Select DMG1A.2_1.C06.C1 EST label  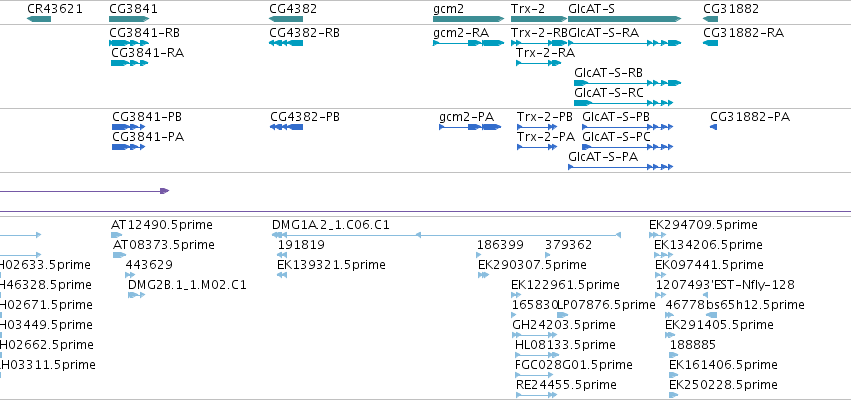click(331, 225)
